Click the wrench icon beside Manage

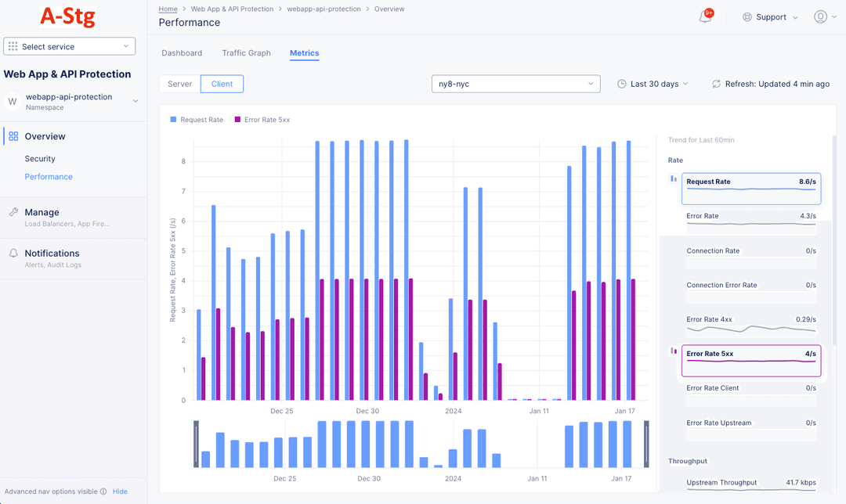13,212
